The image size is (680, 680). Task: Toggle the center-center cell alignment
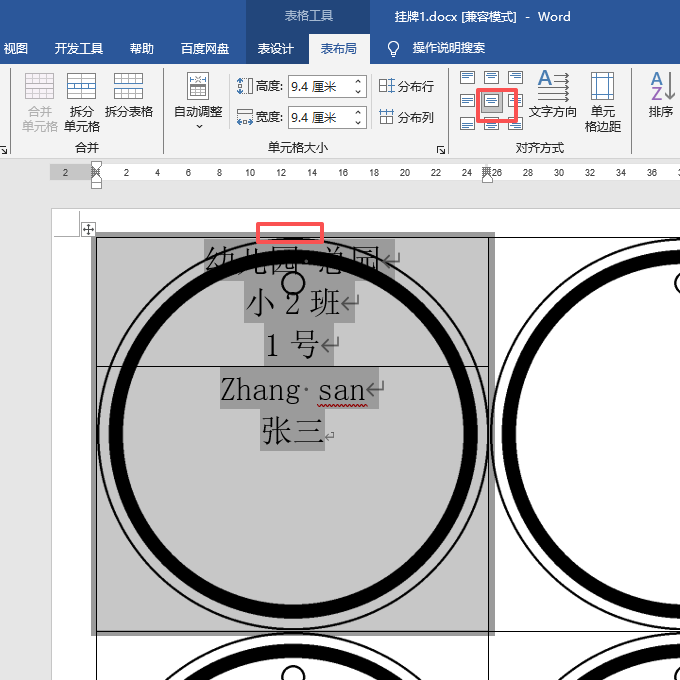(491, 101)
